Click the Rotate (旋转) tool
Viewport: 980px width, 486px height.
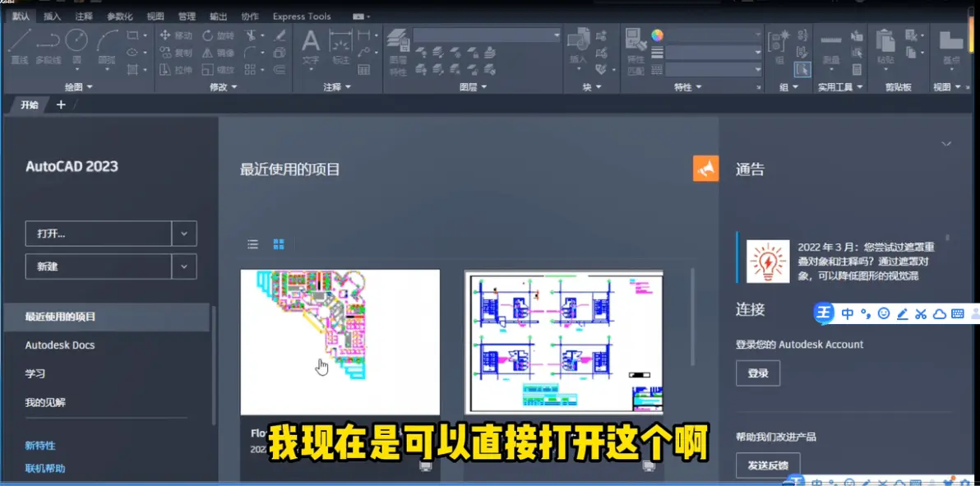tap(218, 35)
